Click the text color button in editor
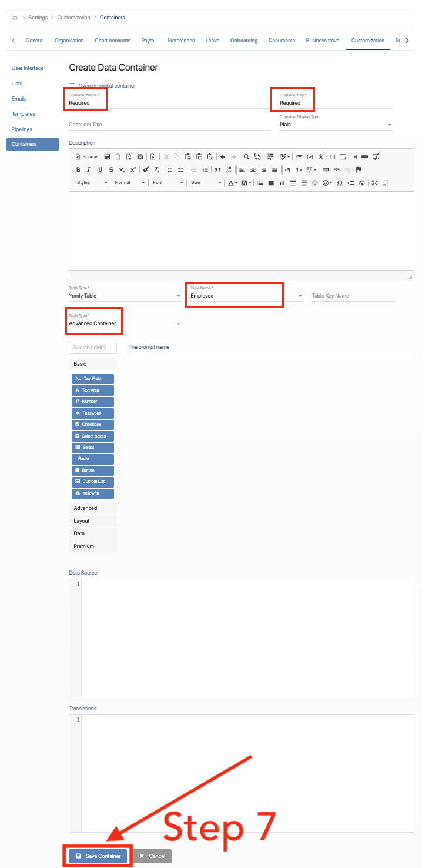Screen dimensions: 422x868 pyautogui.click(x=232, y=183)
